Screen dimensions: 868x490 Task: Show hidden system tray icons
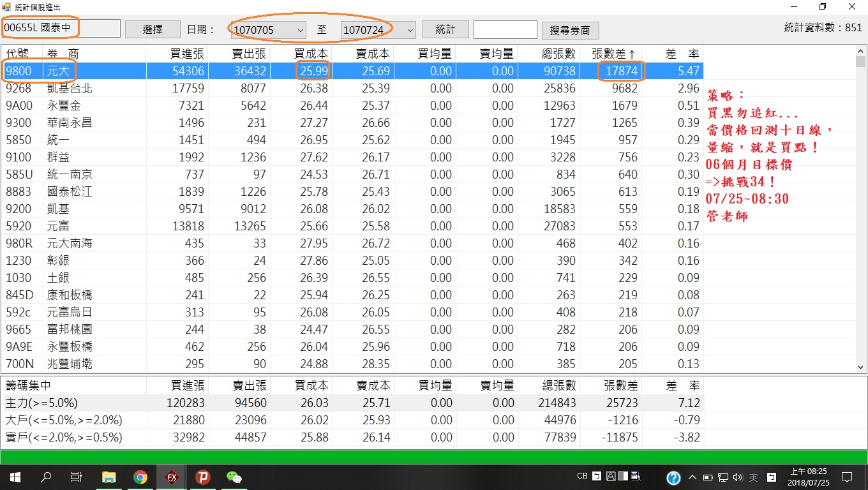(x=692, y=477)
